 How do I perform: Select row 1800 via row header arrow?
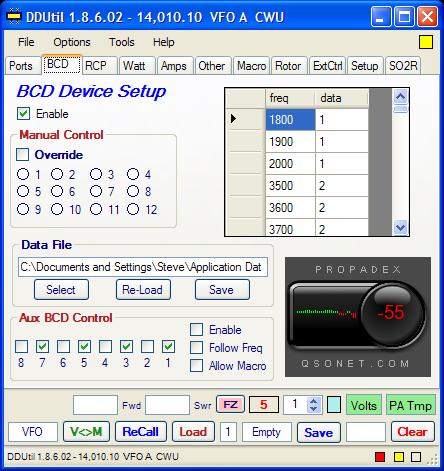(x=246, y=119)
